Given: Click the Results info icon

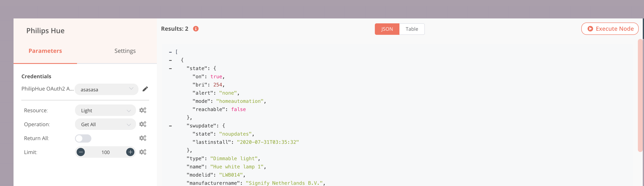Looking at the screenshot, I should [x=196, y=29].
